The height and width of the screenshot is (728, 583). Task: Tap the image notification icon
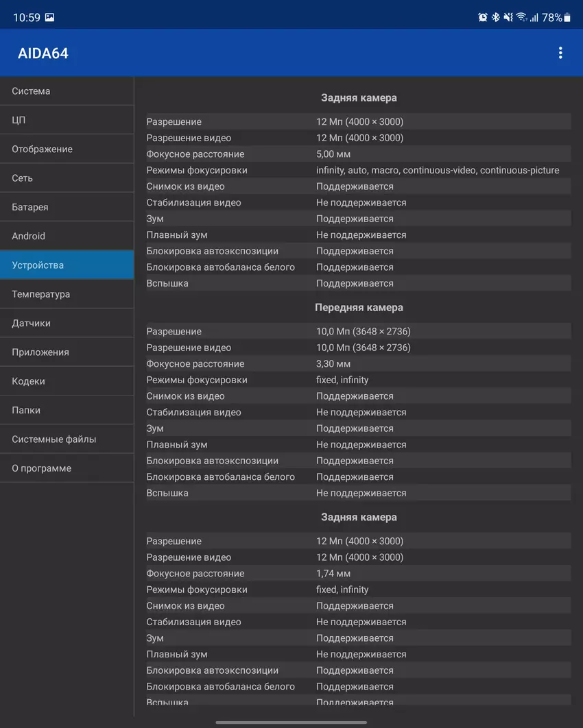[49, 18]
